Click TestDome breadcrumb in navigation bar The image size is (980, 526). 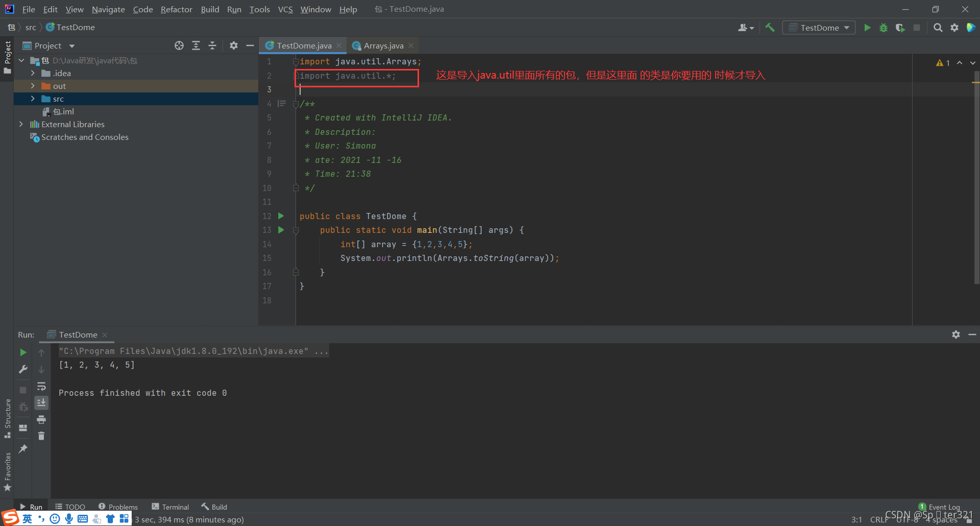(70, 27)
